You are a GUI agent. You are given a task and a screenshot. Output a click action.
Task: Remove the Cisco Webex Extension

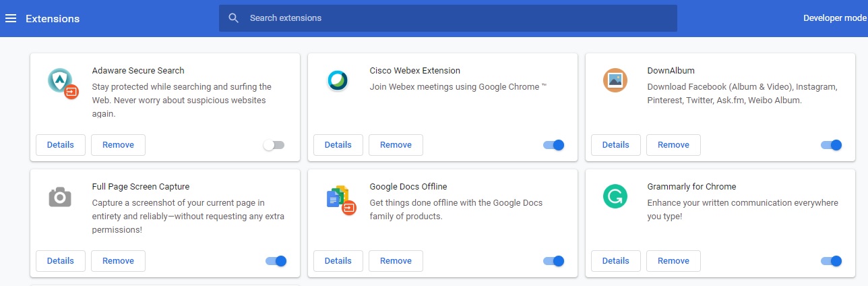tap(396, 145)
